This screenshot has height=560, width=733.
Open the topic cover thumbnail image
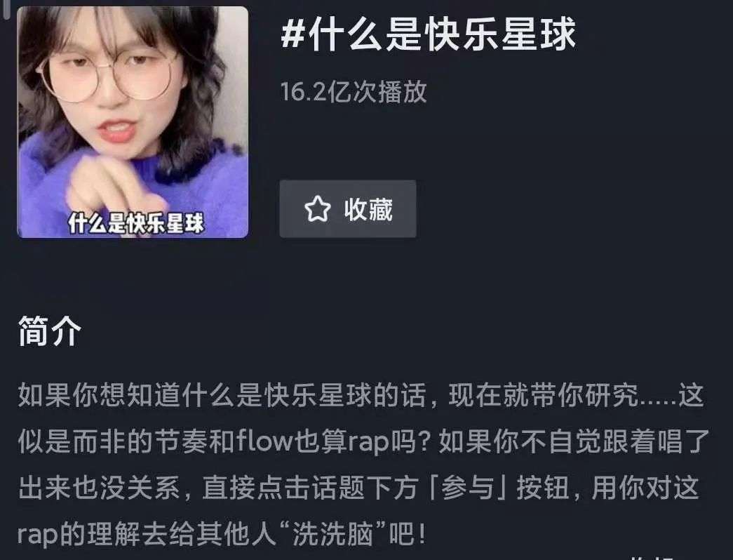pos(133,122)
